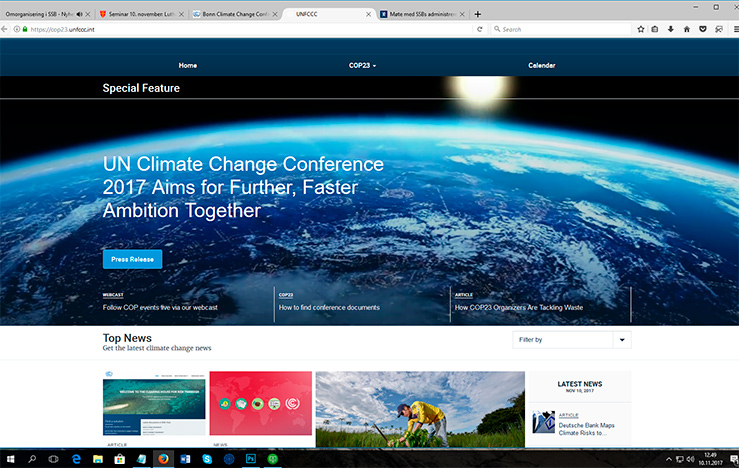Viewport: 739px width, 468px height.
Task: Expand the COP23 navigation dropdown
Action: pos(362,66)
